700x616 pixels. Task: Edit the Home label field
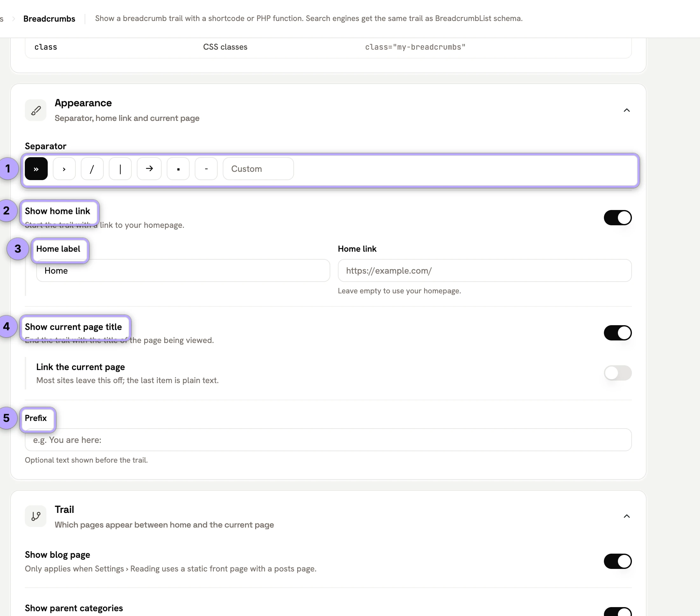click(x=183, y=270)
